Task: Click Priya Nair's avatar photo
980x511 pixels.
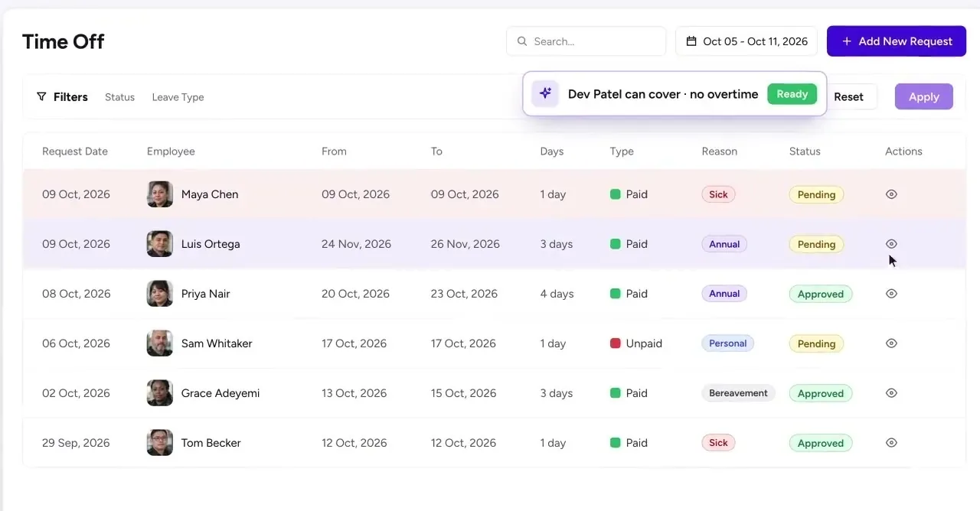Action: coord(160,294)
